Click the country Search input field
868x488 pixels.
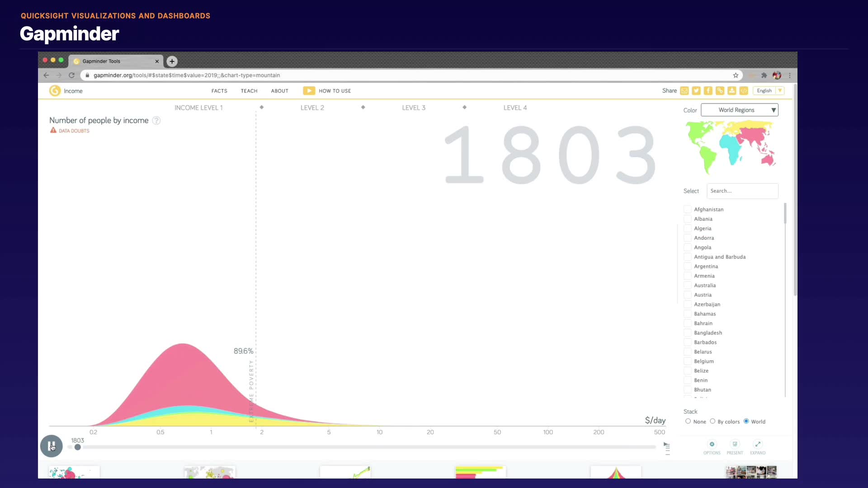[742, 191]
